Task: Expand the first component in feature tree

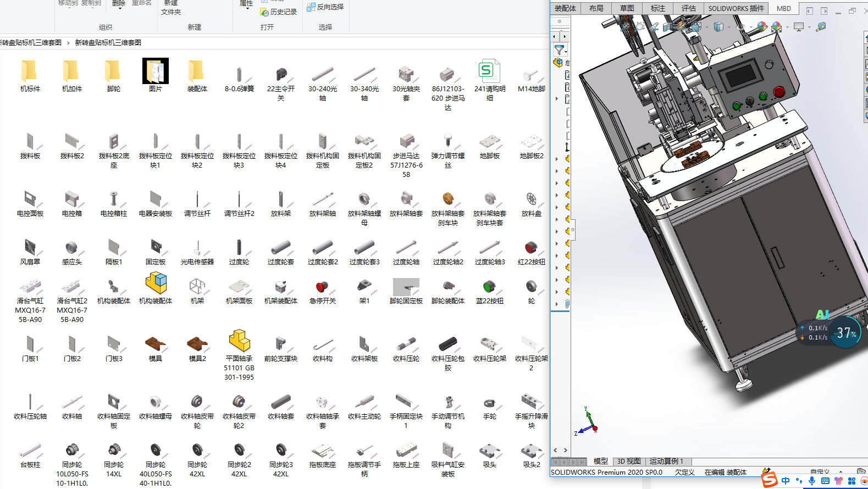Action: 557,159
